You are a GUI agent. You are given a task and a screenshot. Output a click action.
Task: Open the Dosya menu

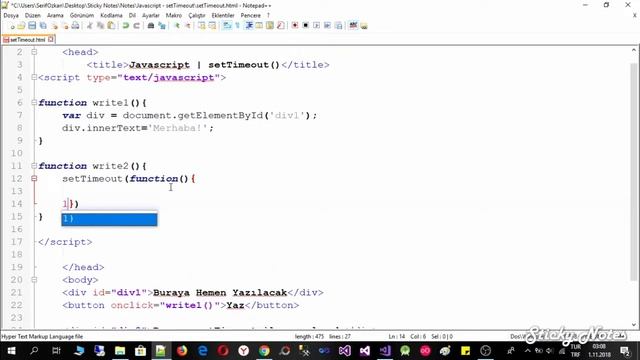(x=11, y=15)
